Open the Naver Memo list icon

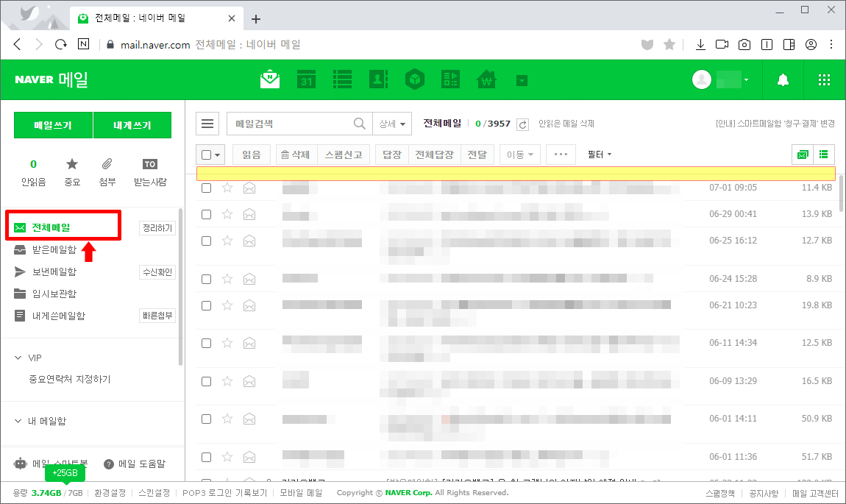point(342,79)
